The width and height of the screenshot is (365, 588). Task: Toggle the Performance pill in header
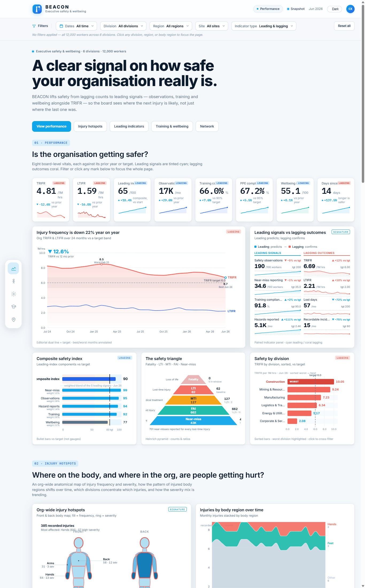point(268,9)
